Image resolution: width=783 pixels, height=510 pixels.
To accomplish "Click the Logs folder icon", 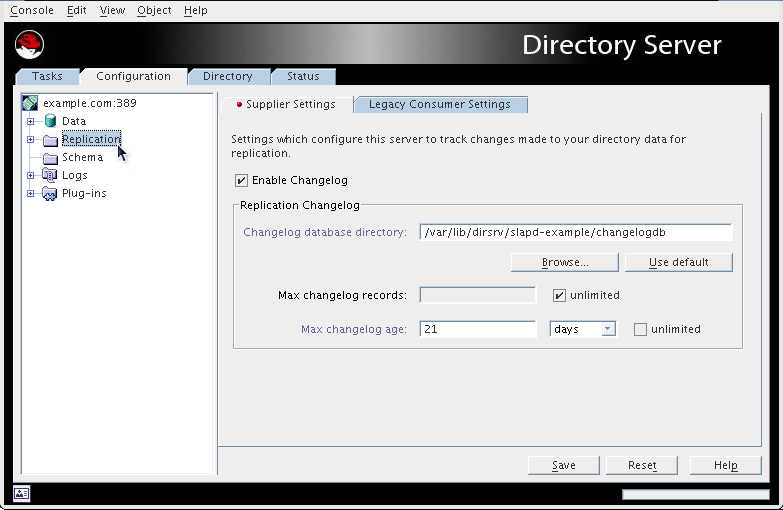I will [50, 175].
